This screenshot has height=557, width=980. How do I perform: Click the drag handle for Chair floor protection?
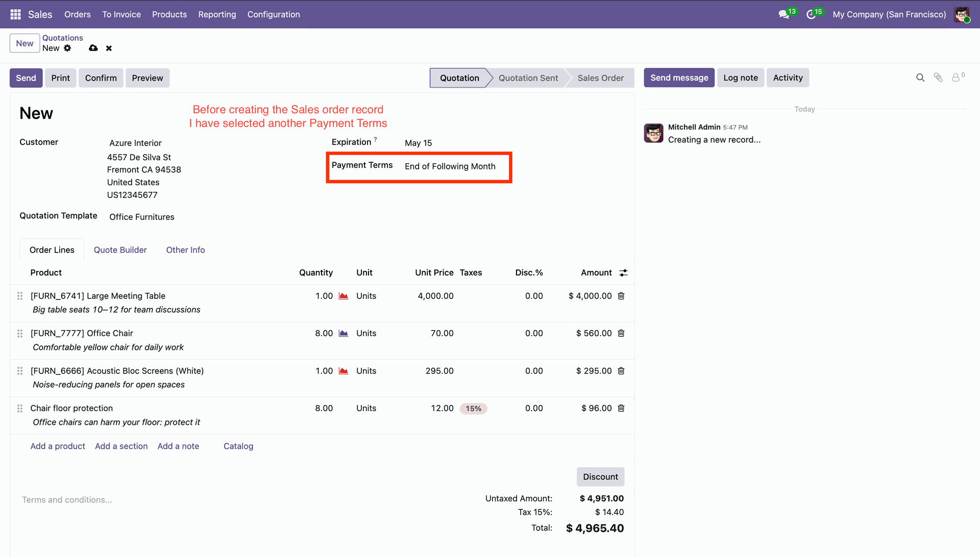pos(20,409)
